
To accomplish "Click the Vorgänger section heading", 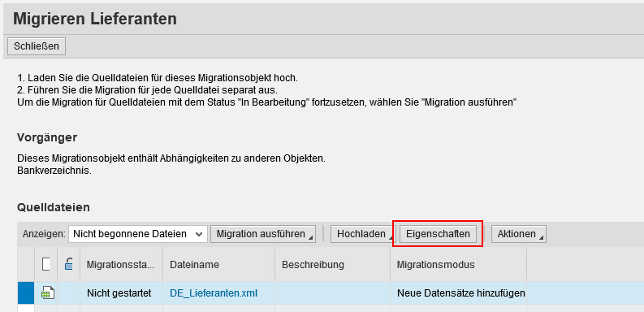I will coord(47,137).
